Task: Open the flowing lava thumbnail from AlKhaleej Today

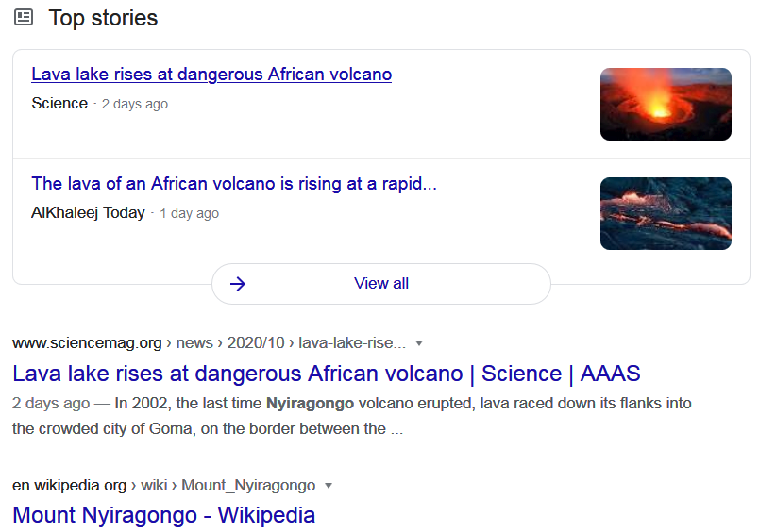Action: [666, 213]
